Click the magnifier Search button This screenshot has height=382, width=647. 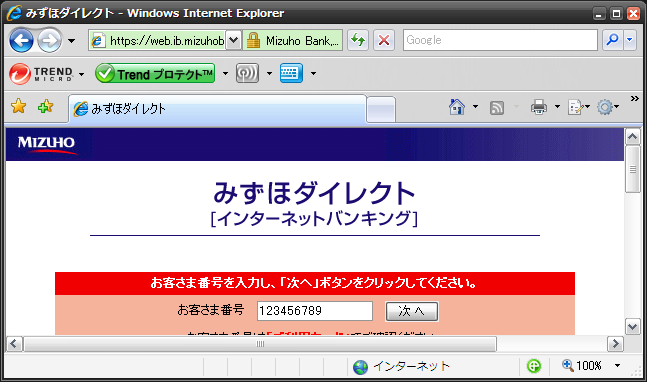(612, 40)
